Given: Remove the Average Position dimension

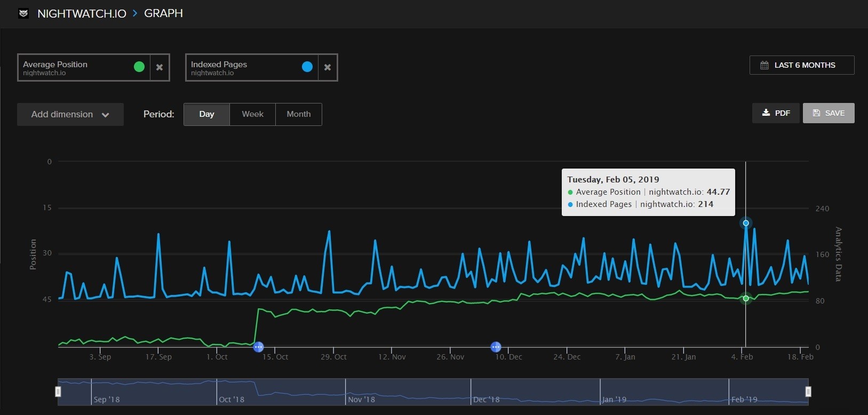Looking at the screenshot, I should tap(160, 67).
